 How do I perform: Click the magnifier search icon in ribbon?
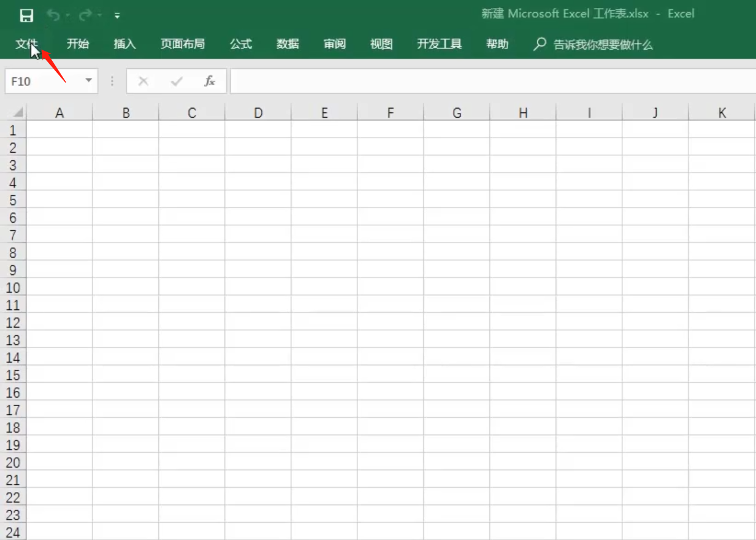click(540, 44)
